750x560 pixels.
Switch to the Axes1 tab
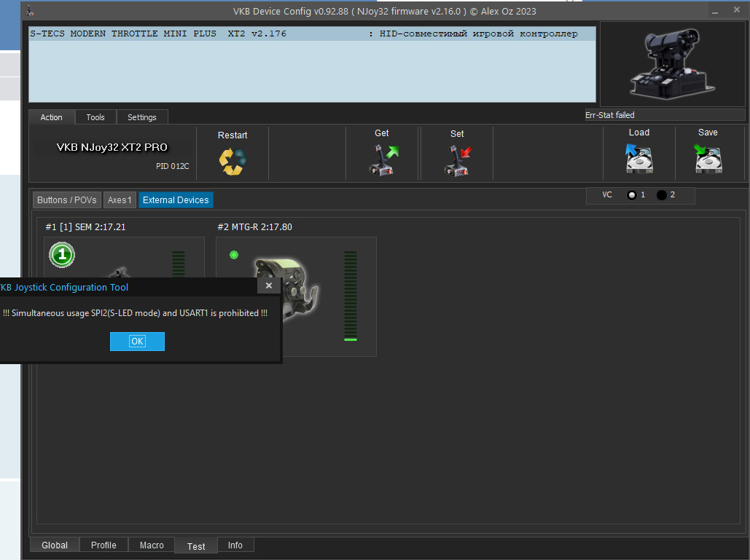coord(120,200)
